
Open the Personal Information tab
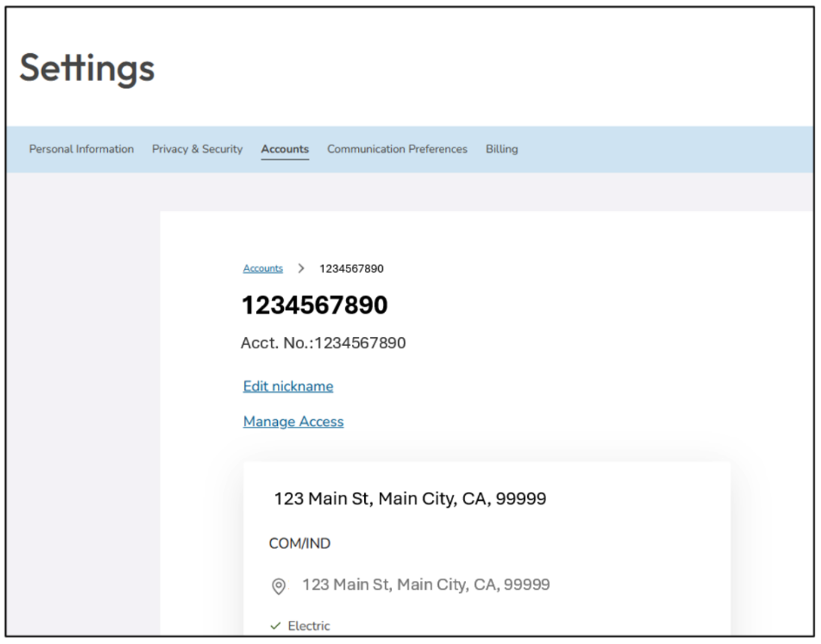point(81,149)
